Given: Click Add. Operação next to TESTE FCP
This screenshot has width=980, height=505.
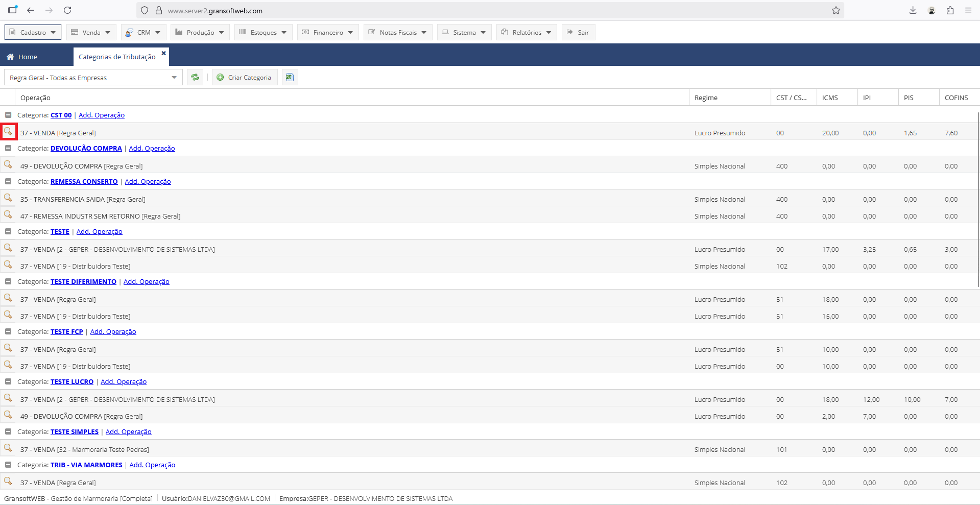Looking at the screenshot, I should (x=113, y=332).
